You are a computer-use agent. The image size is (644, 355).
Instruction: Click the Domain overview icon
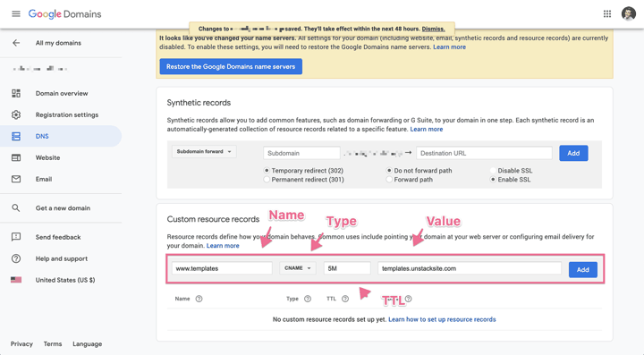16,93
